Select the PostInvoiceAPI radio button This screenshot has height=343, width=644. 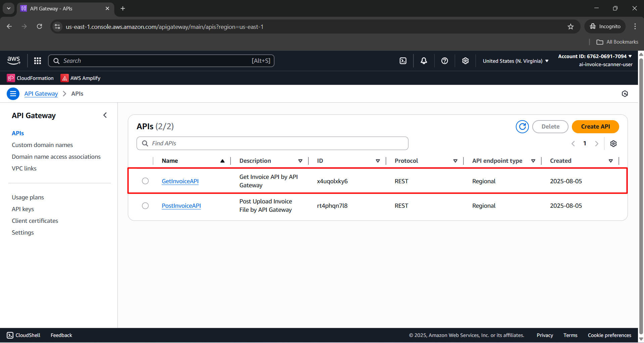point(145,205)
